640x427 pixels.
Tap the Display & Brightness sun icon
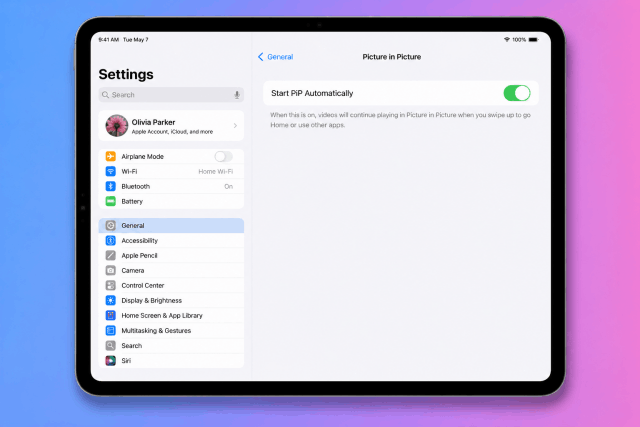111,300
